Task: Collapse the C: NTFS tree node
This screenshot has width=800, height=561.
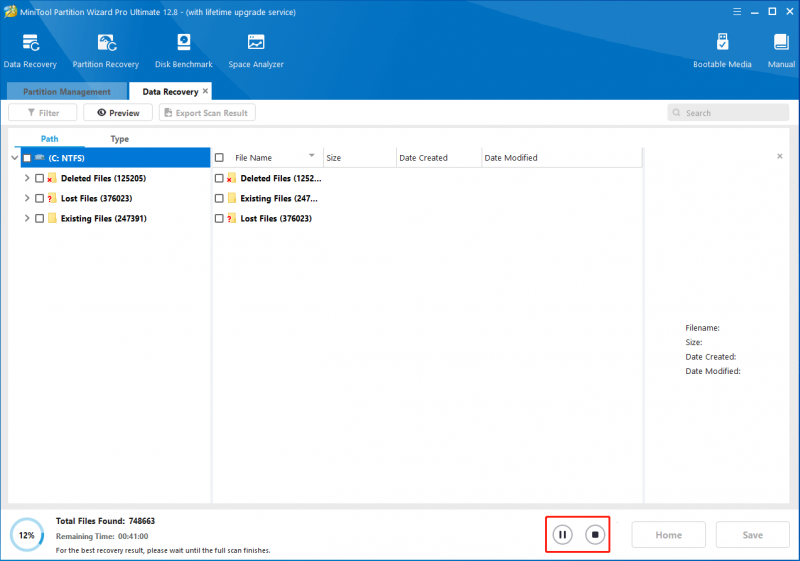Action: pyautogui.click(x=15, y=158)
